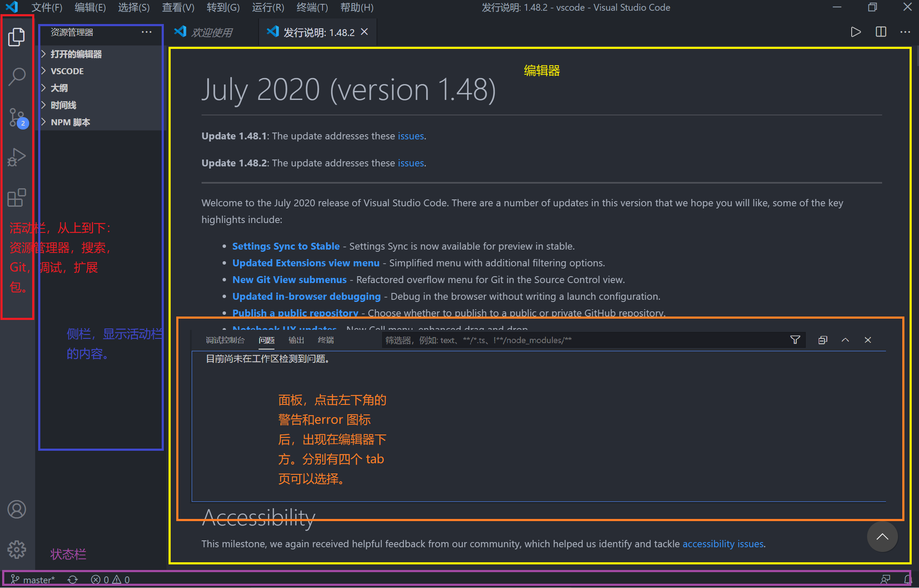Open notifications bell in status bar

tap(907, 580)
